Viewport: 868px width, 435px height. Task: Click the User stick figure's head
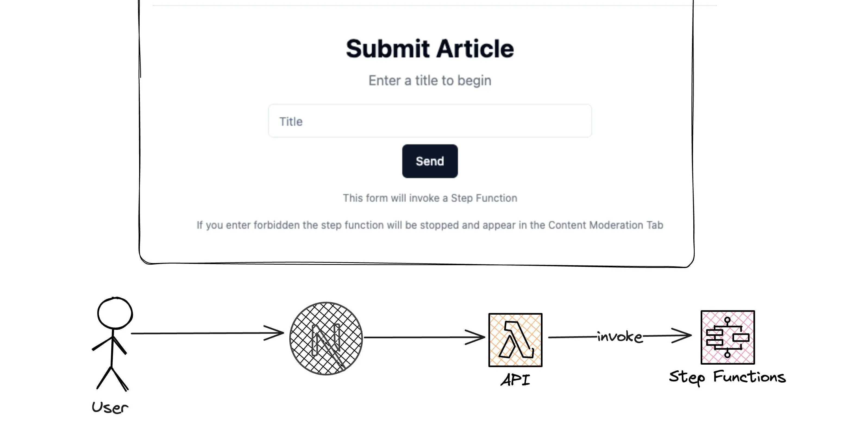coord(115,313)
